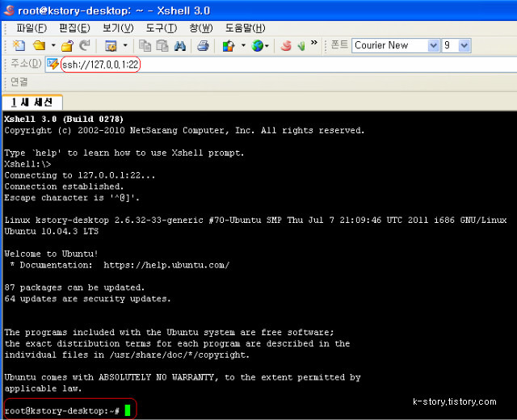This screenshot has height=420, width=517.
Task: Open the 파일(F) menu
Action: [x=32, y=28]
